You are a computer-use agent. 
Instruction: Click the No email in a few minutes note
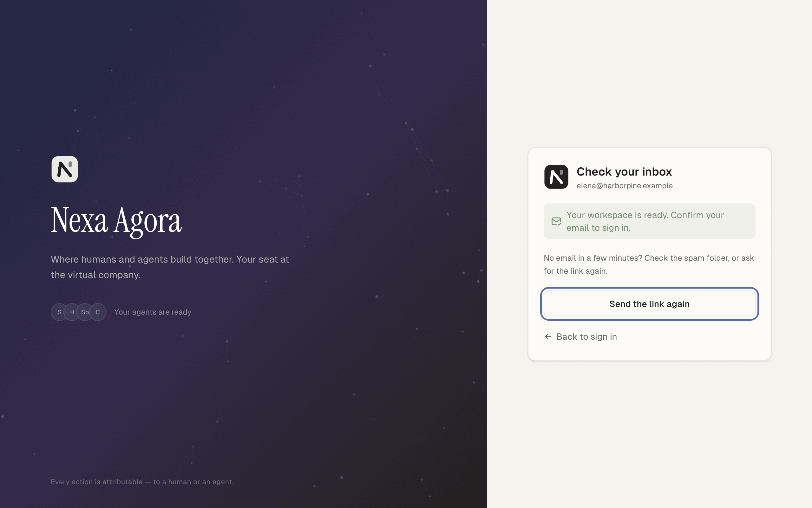click(649, 264)
